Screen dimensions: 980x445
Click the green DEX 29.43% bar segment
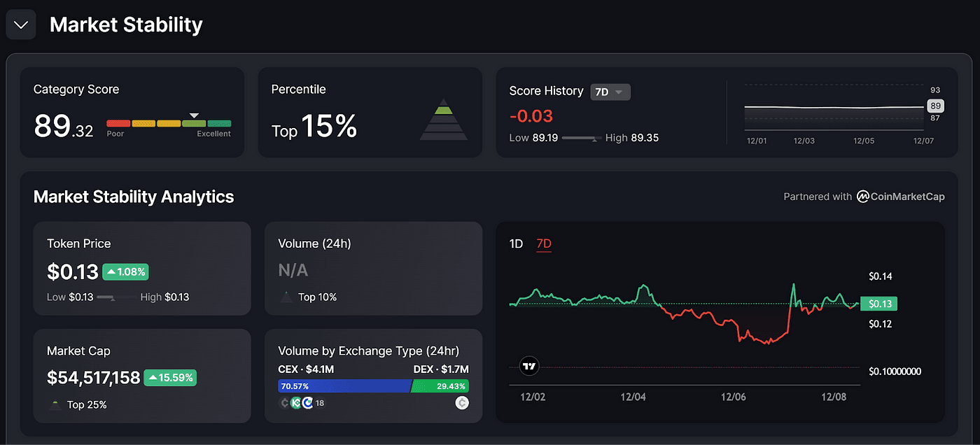[x=440, y=386]
